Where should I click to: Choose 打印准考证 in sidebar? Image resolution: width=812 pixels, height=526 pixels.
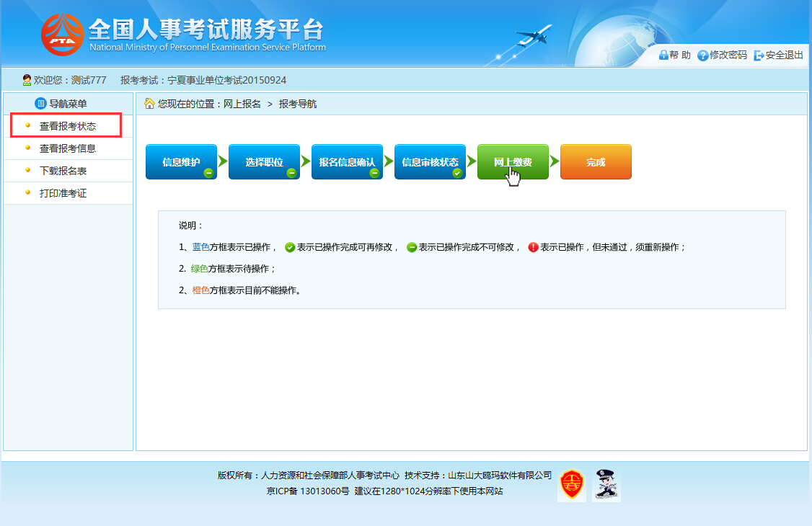[x=68, y=193]
